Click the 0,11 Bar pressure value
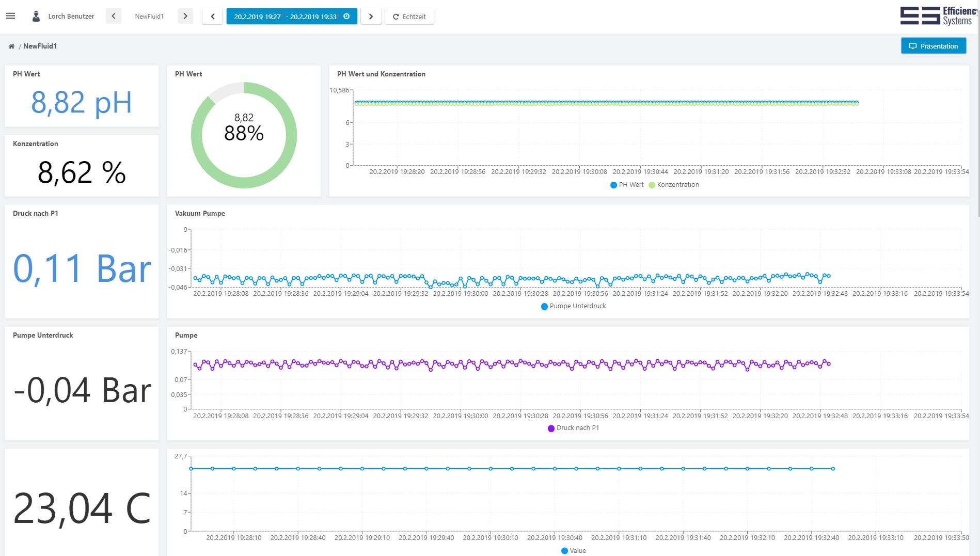The width and height of the screenshot is (980, 556). click(82, 268)
